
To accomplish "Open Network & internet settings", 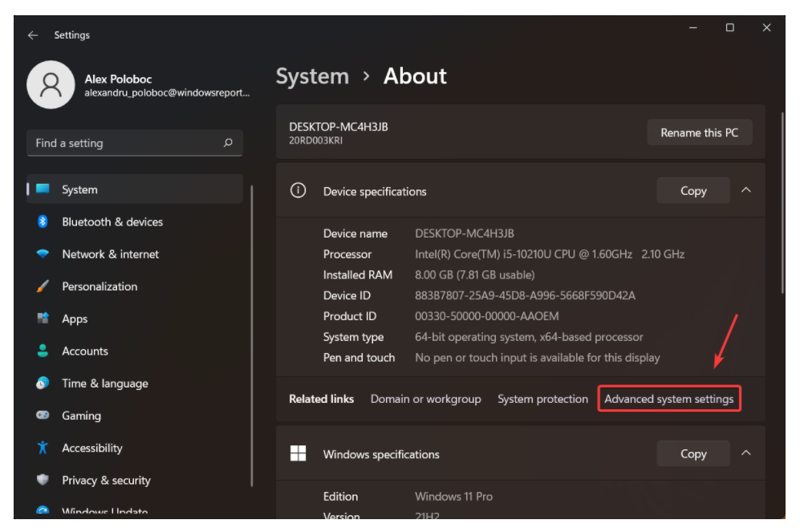I will [x=109, y=254].
